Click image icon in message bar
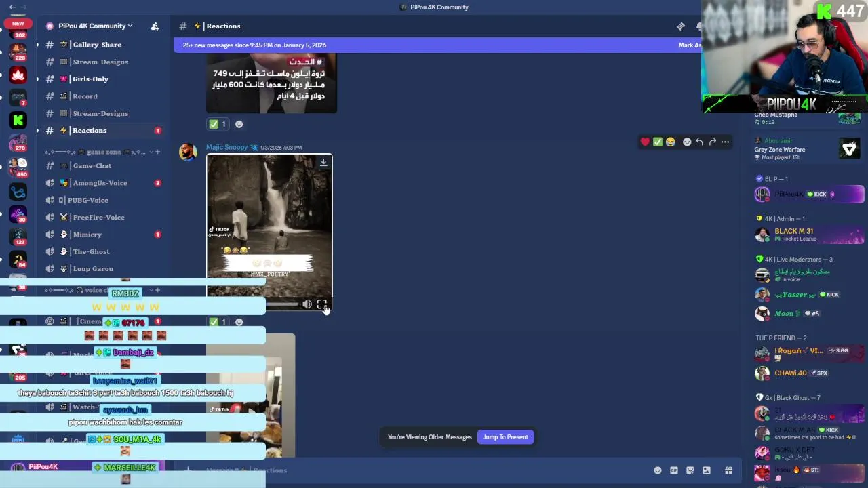The image size is (868, 488). [706, 470]
